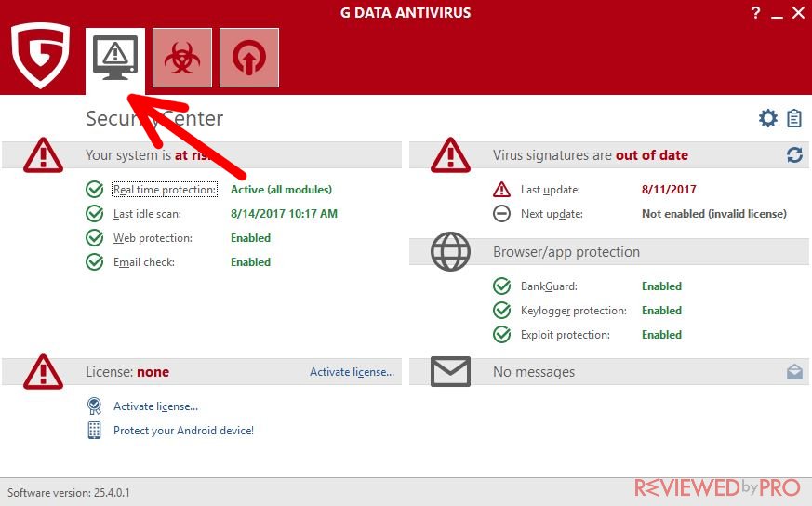Close the G DATA Antivirus window

click(798, 13)
